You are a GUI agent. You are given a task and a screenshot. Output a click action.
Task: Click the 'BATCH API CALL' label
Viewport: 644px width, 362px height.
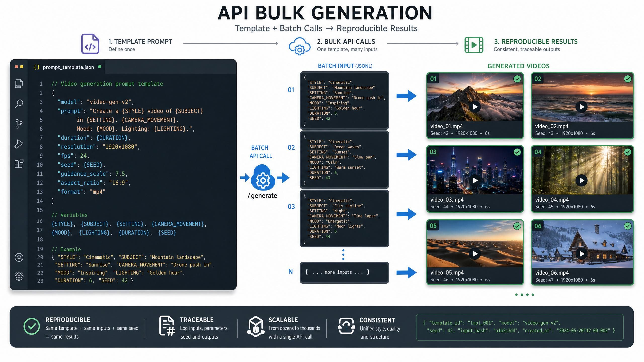coord(261,152)
